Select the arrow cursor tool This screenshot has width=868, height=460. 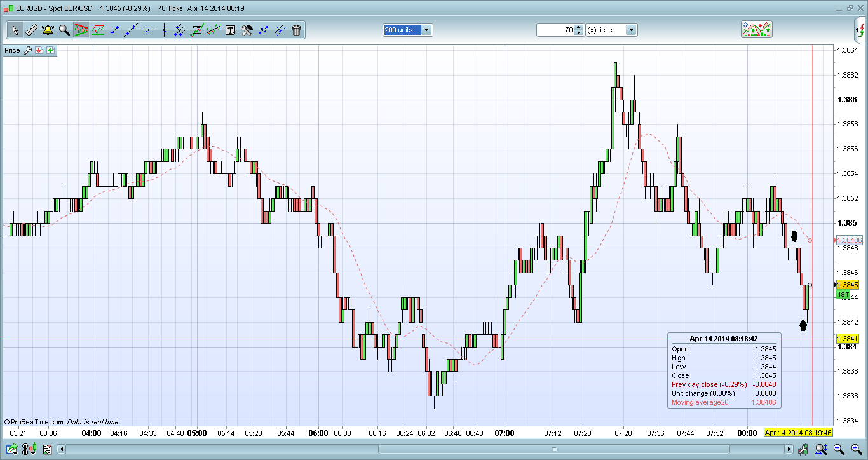click(15, 30)
